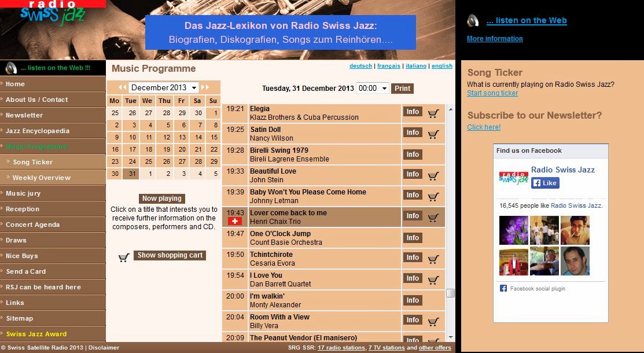Click the song title Tchintchirote
The width and height of the screenshot is (644, 353).
(271, 255)
